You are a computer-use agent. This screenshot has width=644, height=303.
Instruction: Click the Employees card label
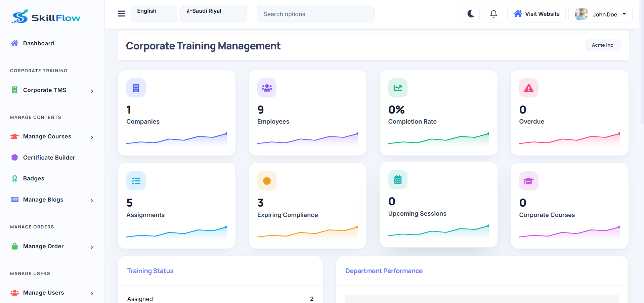click(273, 122)
